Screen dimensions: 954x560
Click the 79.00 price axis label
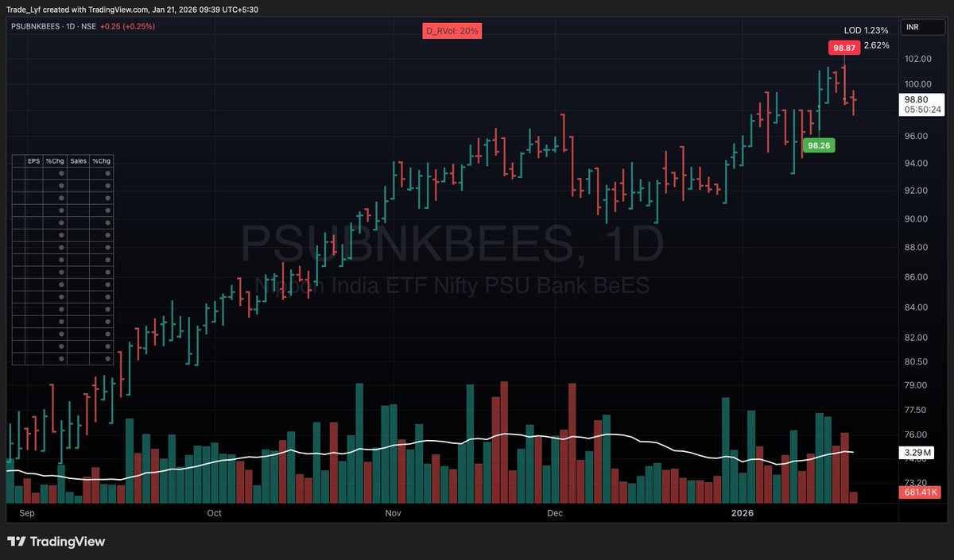[x=917, y=385]
